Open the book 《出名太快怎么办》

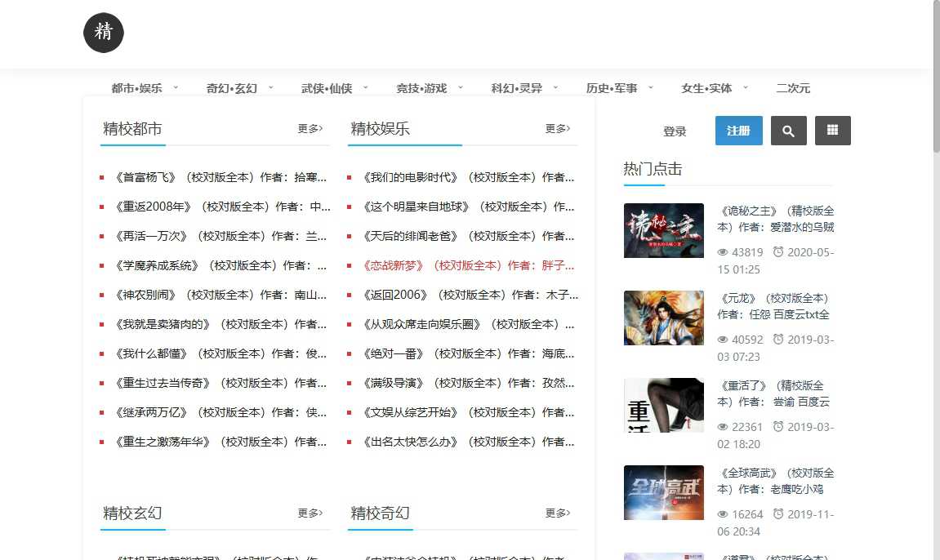tap(468, 442)
